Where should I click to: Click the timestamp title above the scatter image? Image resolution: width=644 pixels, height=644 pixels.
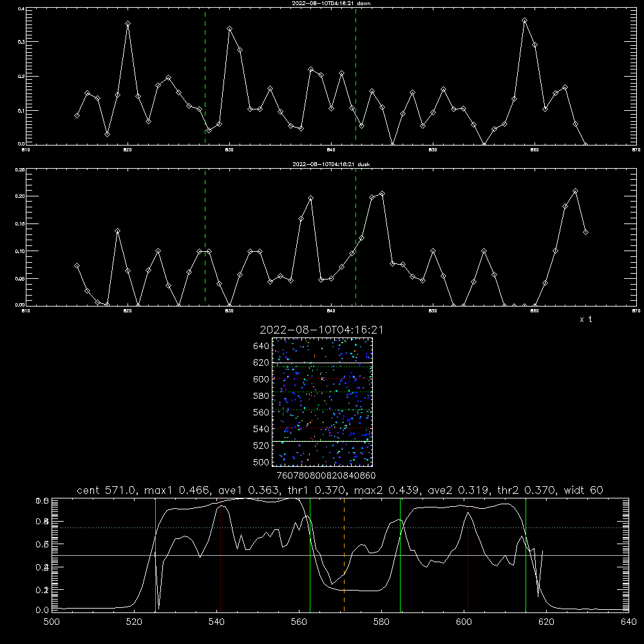(x=321, y=330)
